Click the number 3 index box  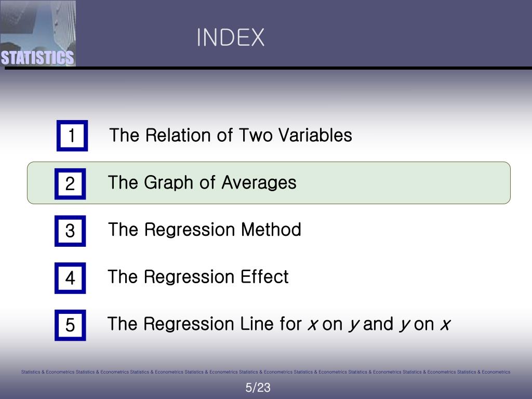70,231
